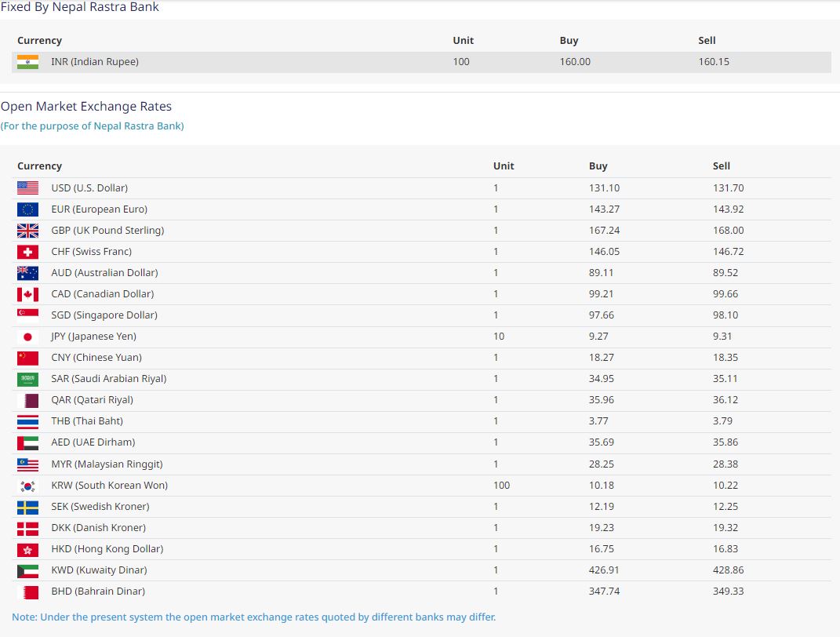840x637 pixels.
Task: Click the KWD buy rate 426.91
Action: coord(604,570)
